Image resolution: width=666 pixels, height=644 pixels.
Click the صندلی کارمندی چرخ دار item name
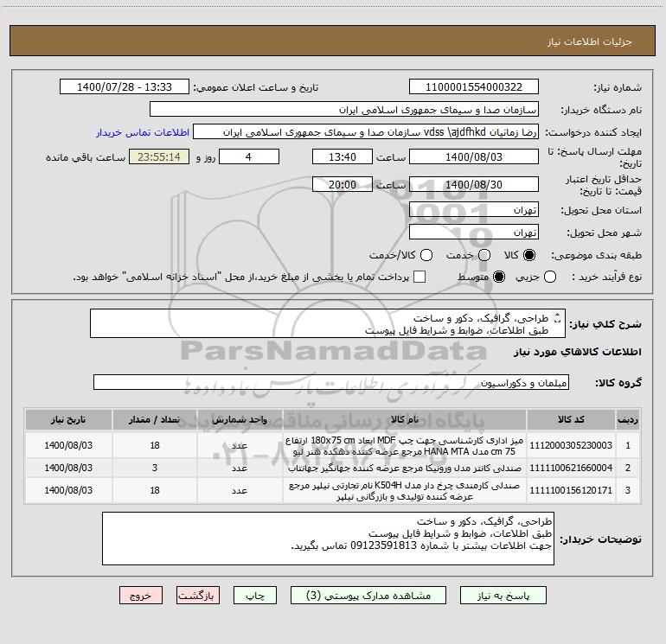pyautogui.click(x=405, y=491)
